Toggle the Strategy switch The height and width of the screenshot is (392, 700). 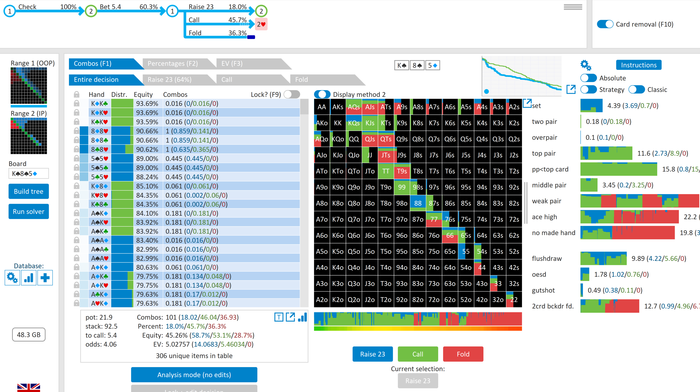pos(588,90)
